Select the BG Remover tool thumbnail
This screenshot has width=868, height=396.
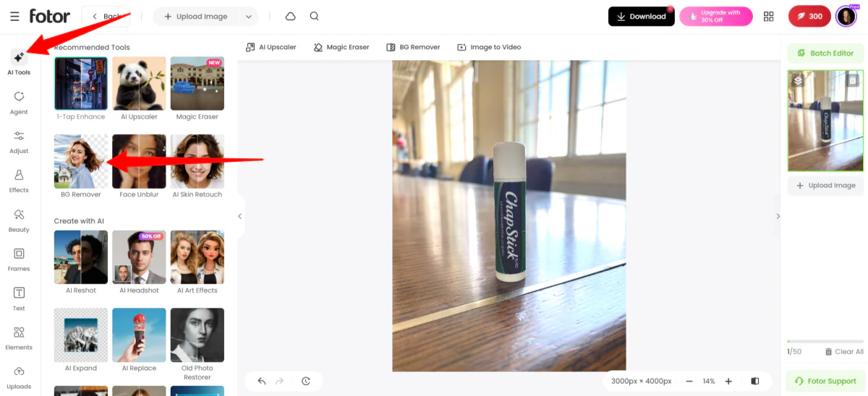click(x=81, y=161)
